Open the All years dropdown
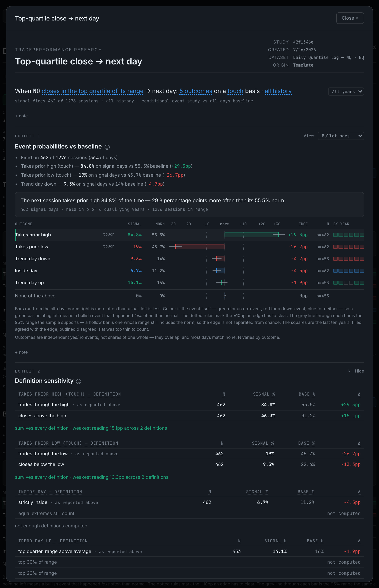The image size is (379, 588). pyautogui.click(x=346, y=92)
